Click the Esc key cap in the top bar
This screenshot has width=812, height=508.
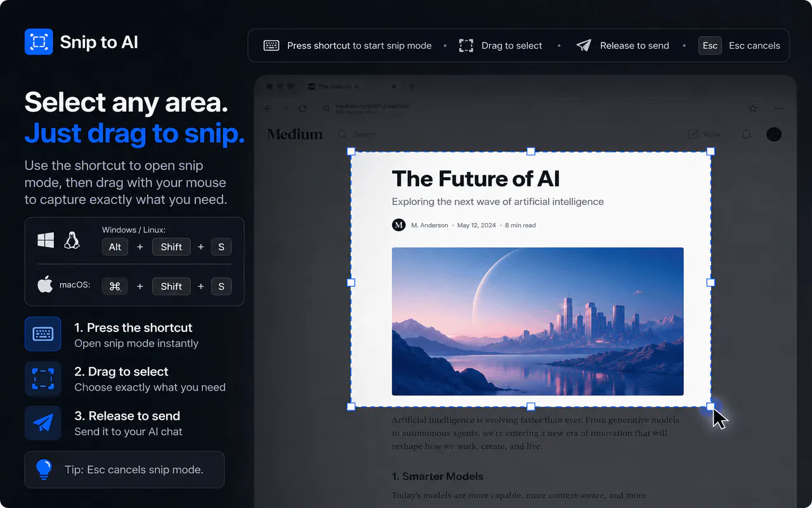[710, 46]
